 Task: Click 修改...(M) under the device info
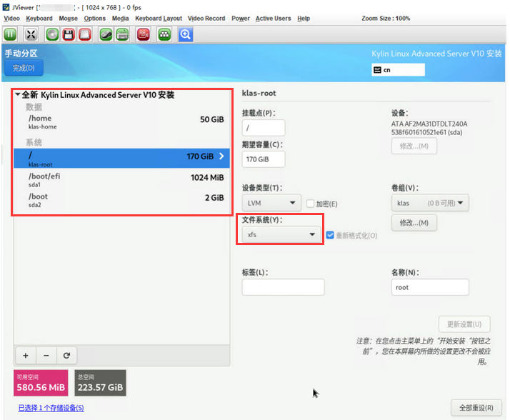click(414, 146)
